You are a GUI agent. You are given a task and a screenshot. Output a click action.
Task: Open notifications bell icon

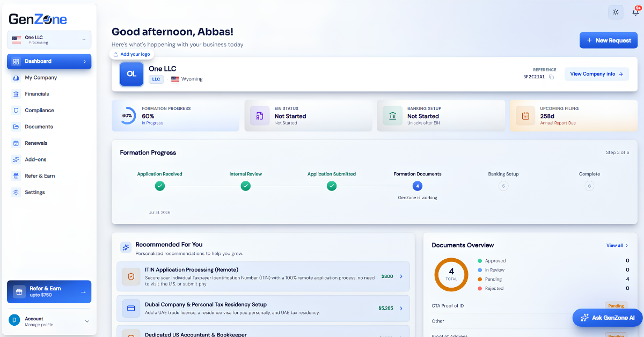635,12
